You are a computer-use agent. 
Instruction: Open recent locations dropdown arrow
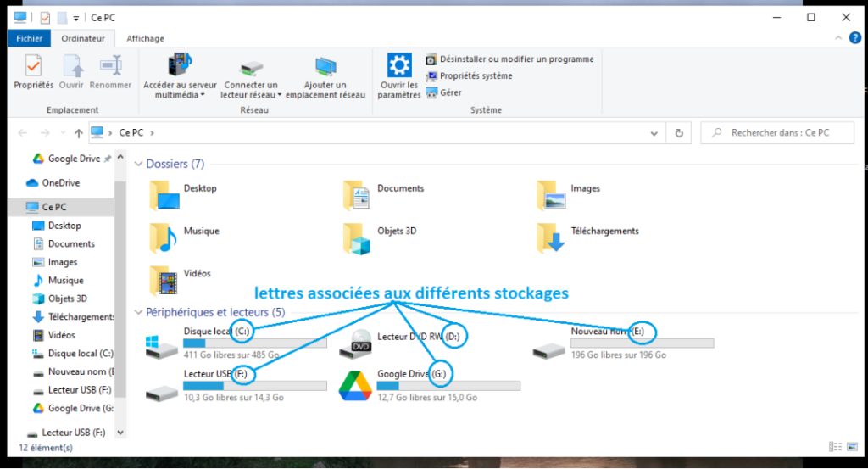(x=63, y=133)
